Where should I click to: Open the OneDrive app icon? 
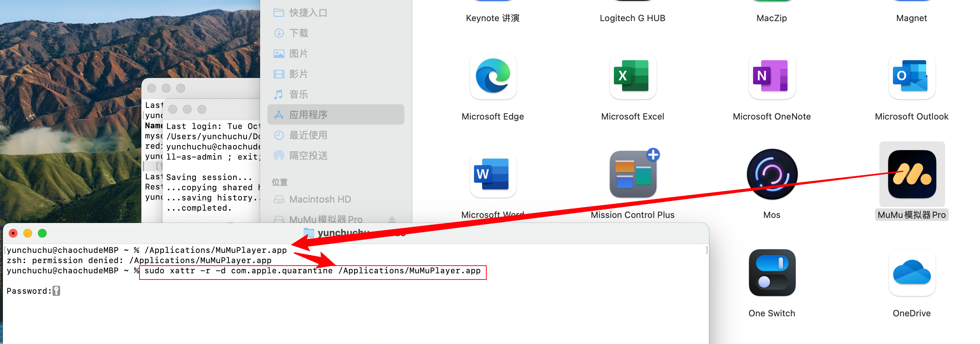pyautogui.click(x=912, y=273)
